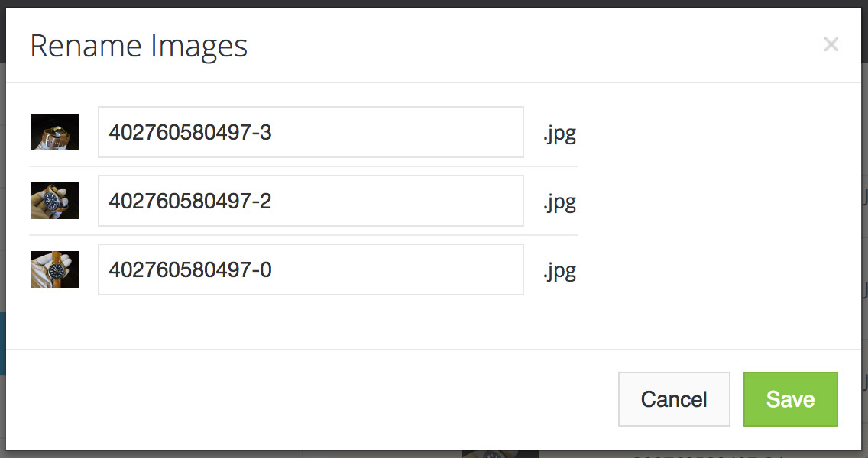Click the thumbnail for image 402760580497-0

(55, 269)
